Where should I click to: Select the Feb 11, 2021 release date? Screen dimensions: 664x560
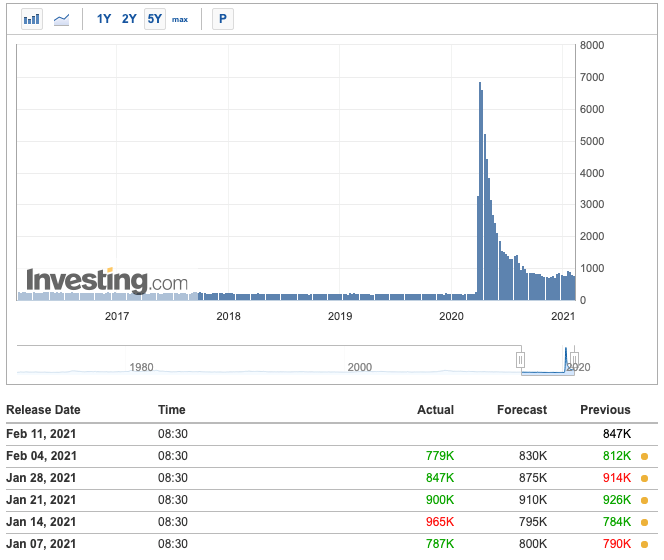41,434
